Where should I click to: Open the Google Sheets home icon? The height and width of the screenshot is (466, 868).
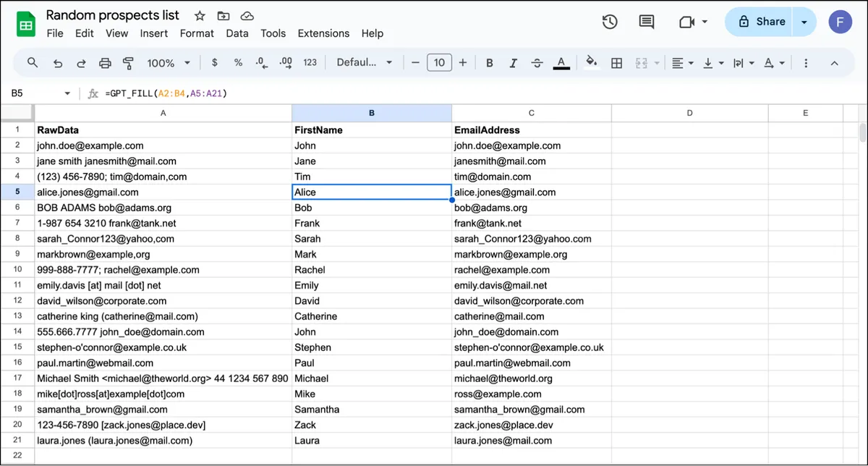pyautogui.click(x=26, y=25)
